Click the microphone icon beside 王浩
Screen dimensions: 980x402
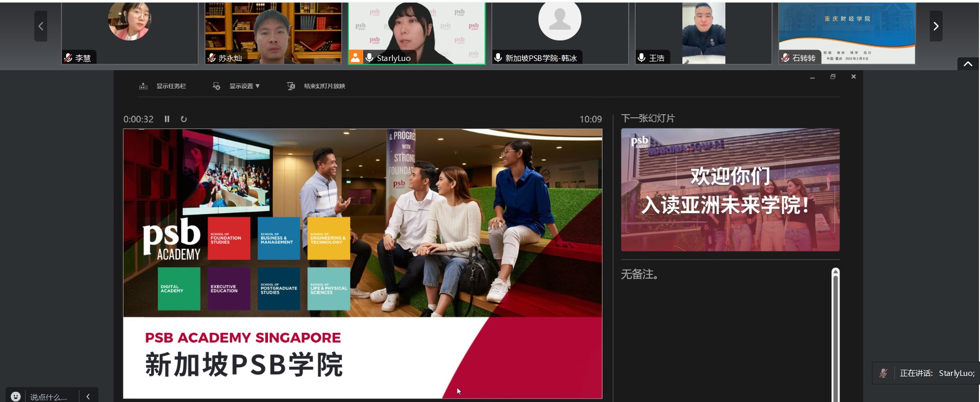click(x=641, y=58)
